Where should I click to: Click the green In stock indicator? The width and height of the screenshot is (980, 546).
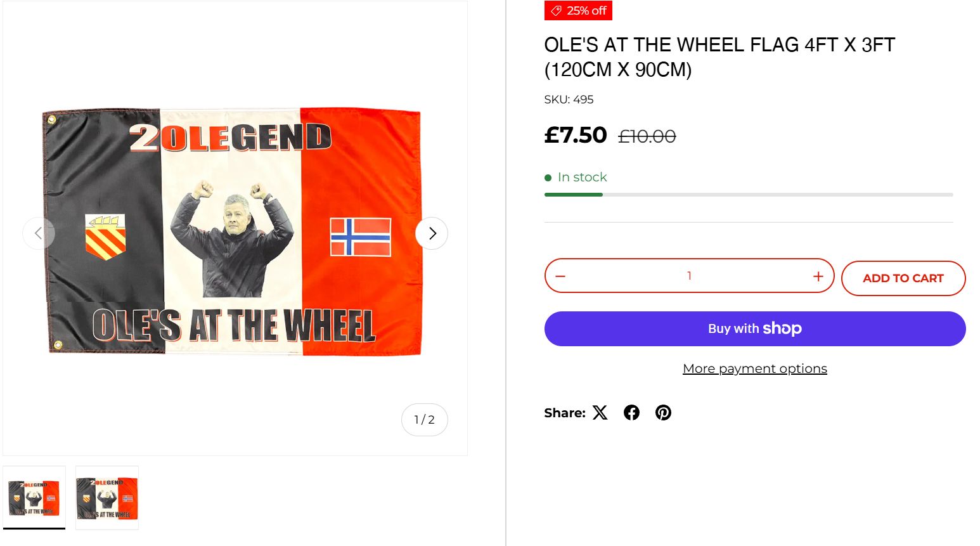[576, 178]
